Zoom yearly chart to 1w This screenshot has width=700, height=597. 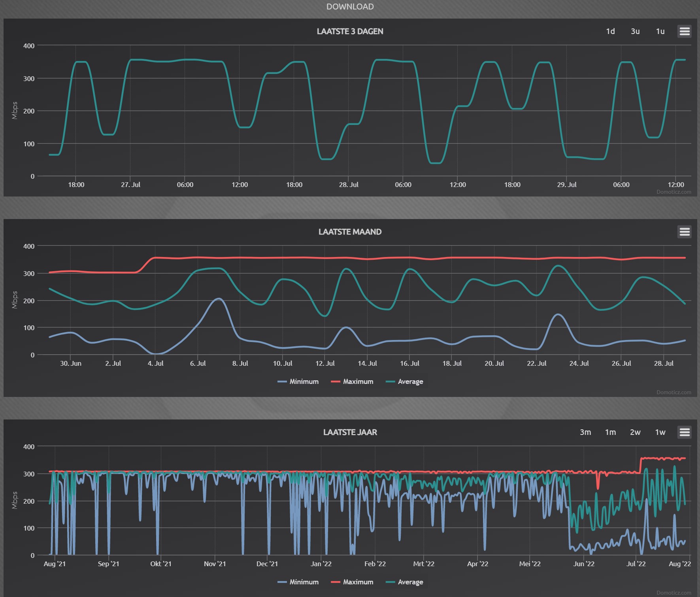[660, 432]
